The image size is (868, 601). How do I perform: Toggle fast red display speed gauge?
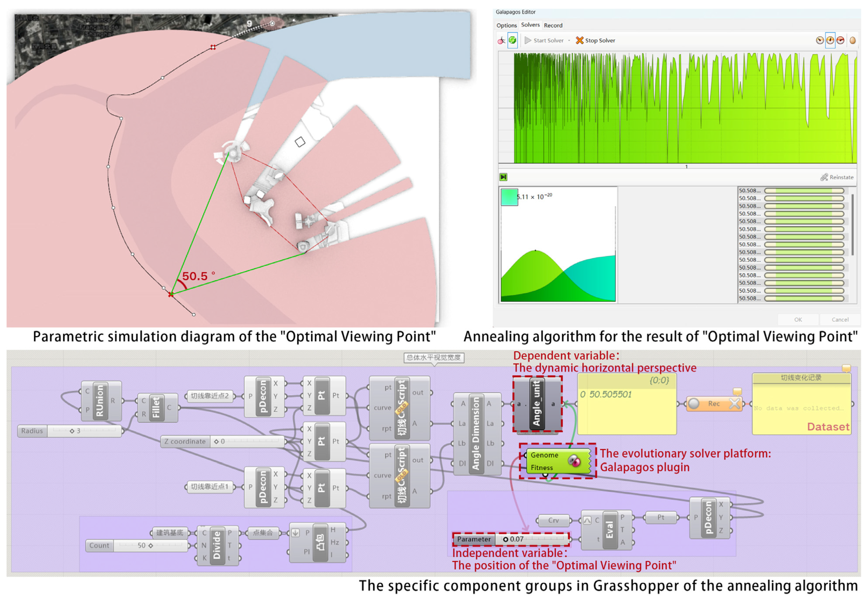click(x=840, y=40)
